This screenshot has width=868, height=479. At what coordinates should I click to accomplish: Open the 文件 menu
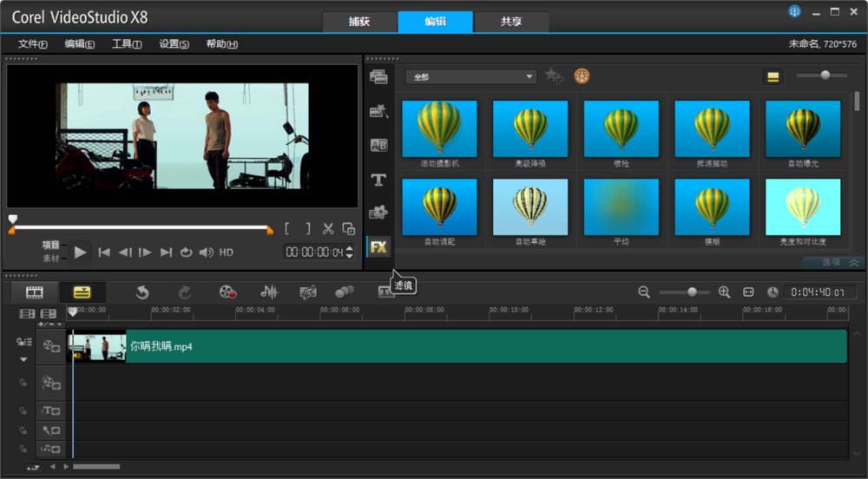point(32,44)
